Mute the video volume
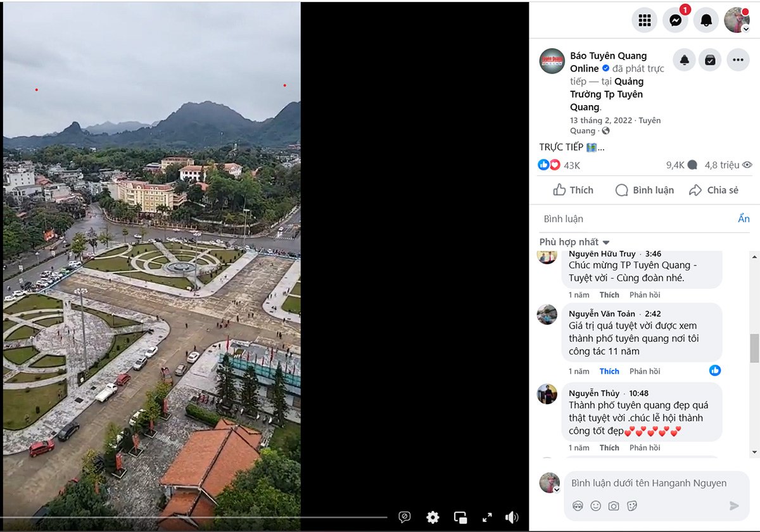Image resolution: width=760 pixels, height=532 pixels. (x=512, y=517)
